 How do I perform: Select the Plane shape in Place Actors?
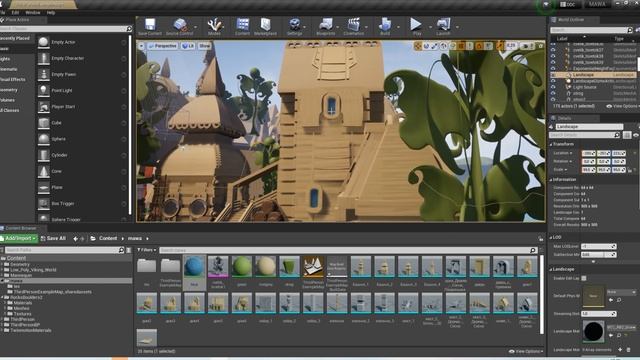coord(82,187)
